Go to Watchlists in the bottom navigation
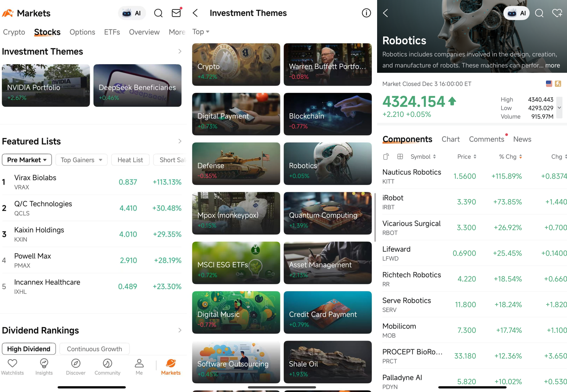Screen dimensions: 567x392 (x=13, y=367)
